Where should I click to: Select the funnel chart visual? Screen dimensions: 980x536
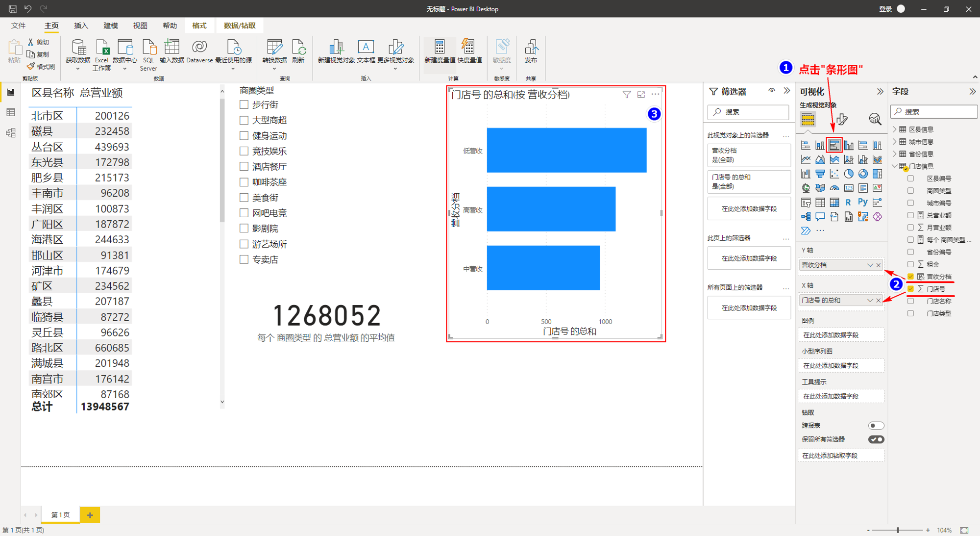coord(820,174)
